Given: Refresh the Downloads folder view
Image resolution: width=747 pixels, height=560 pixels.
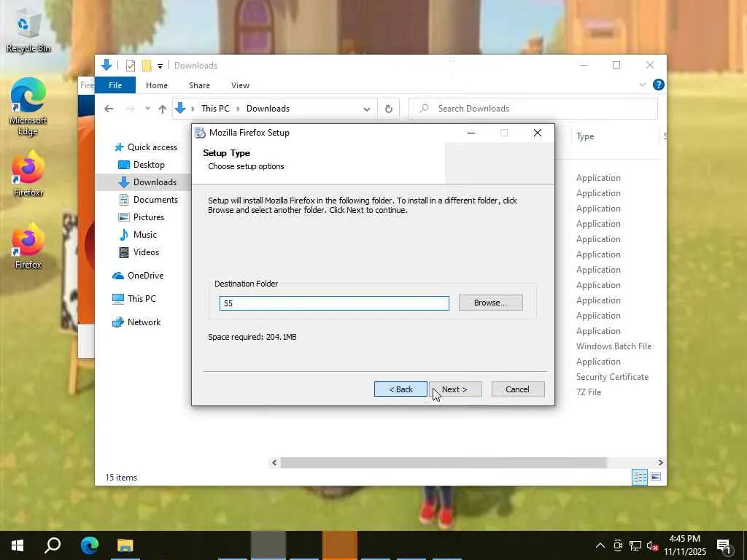Looking at the screenshot, I should [388, 109].
